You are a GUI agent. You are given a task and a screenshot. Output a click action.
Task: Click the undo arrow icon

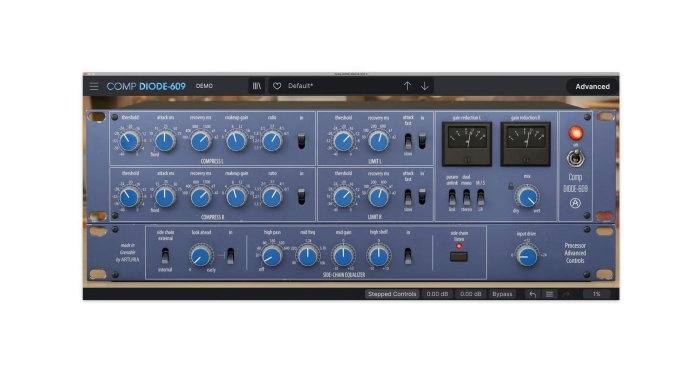click(x=533, y=294)
